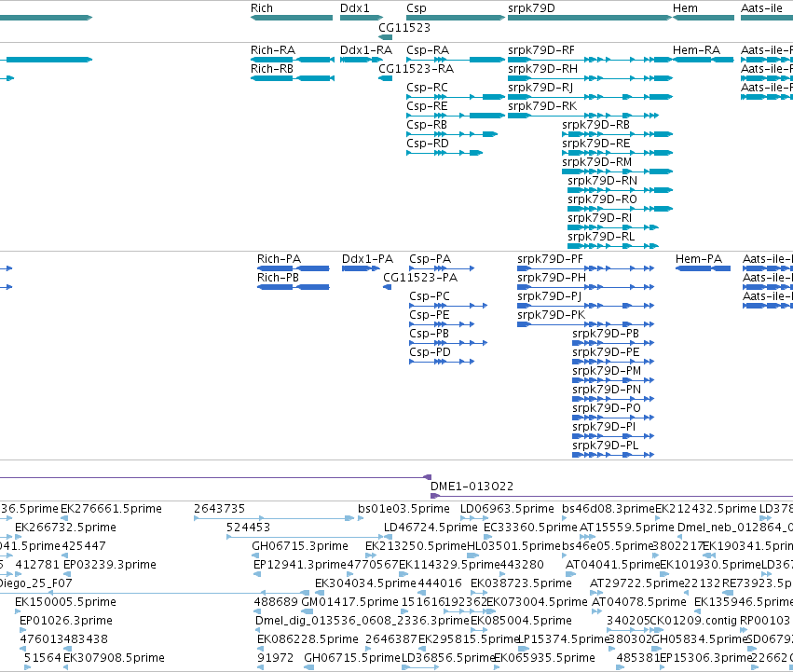Select the Csp-RE transcript label
The image size is (793, 672).
[428, 107]
